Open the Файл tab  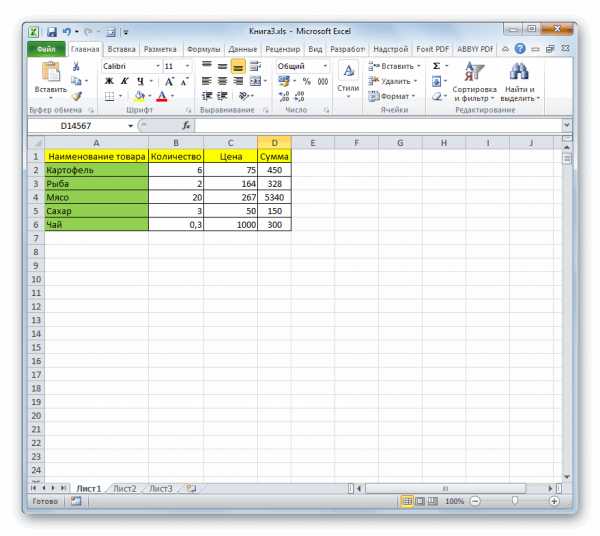point(46,49)
